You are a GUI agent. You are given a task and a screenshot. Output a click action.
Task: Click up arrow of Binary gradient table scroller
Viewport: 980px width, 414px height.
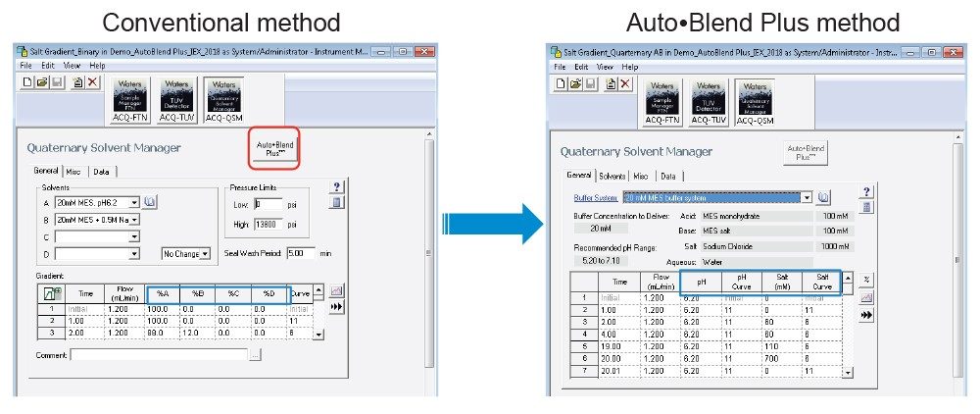(x=318, y=290)
